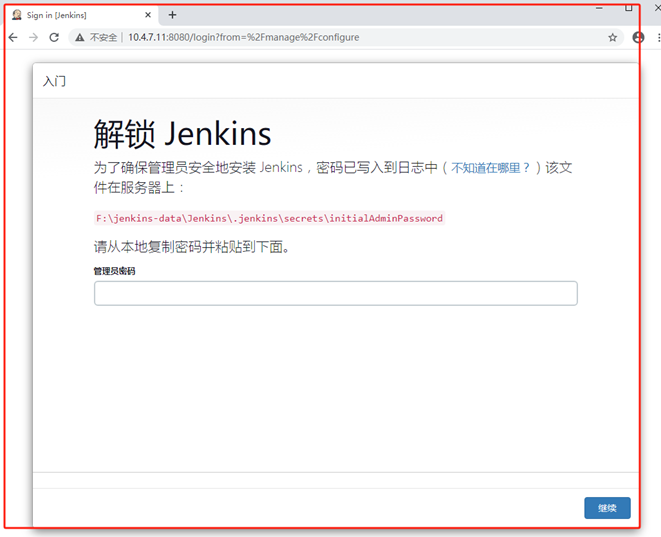Viewport: 661px width, 537px height.
Task: Click the 管理员密码 password input field
Action: (336, 293)
